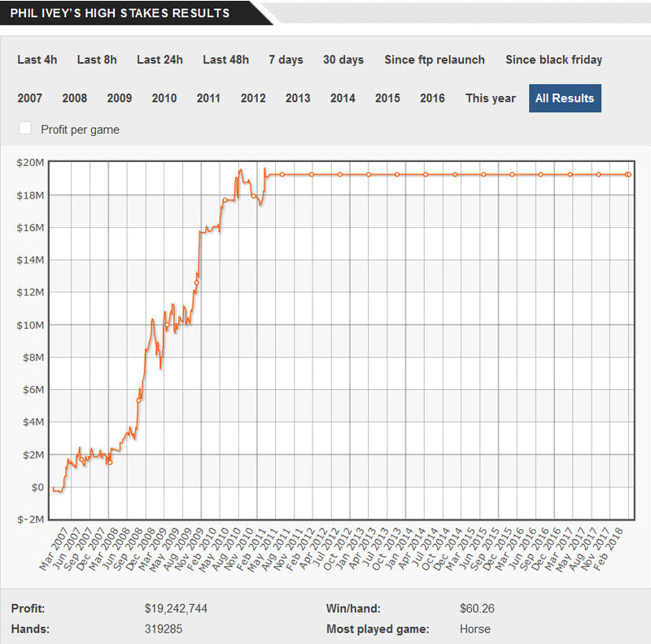This screenshot has width=651, height=644.
Task: Select the Last 24h filter
Action: [x=159, y=59]
